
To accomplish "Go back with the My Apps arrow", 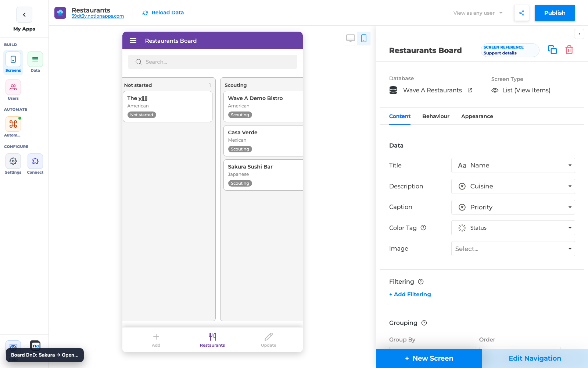I will click(x=24, y=15).
